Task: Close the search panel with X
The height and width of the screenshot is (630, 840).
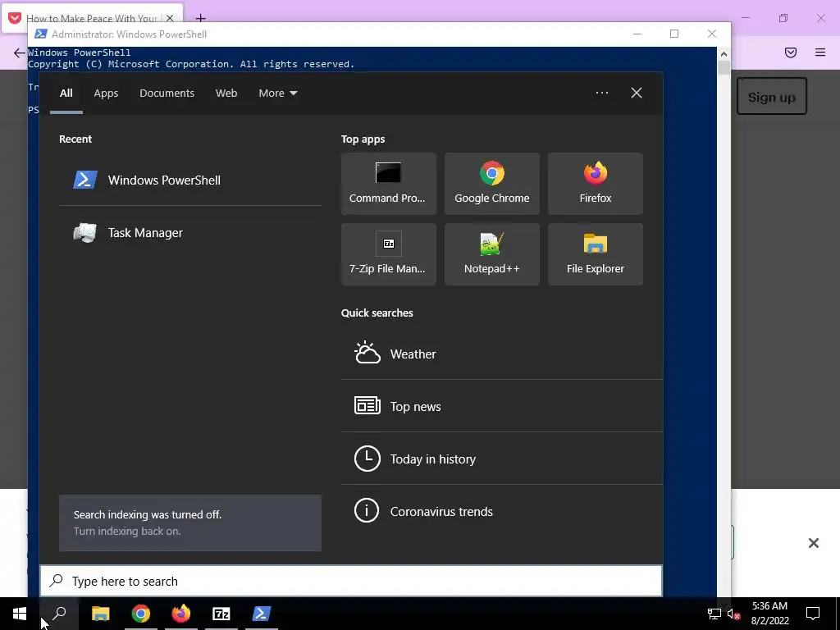Action: [x=637, y=93]
